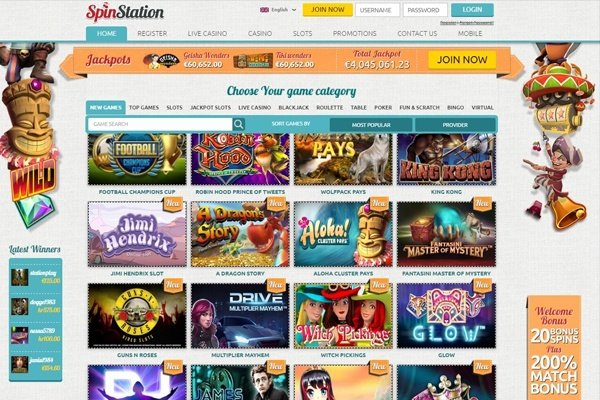This screenshot has height=400, width=600.
Task: Focus the Username input field
Action: point(377,10)
